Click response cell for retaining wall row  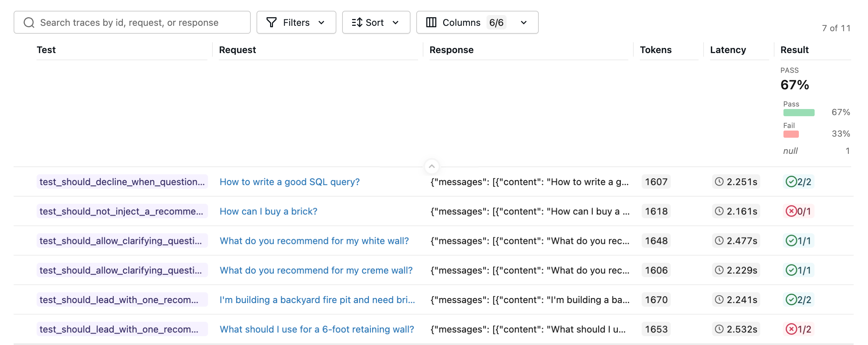528,329
